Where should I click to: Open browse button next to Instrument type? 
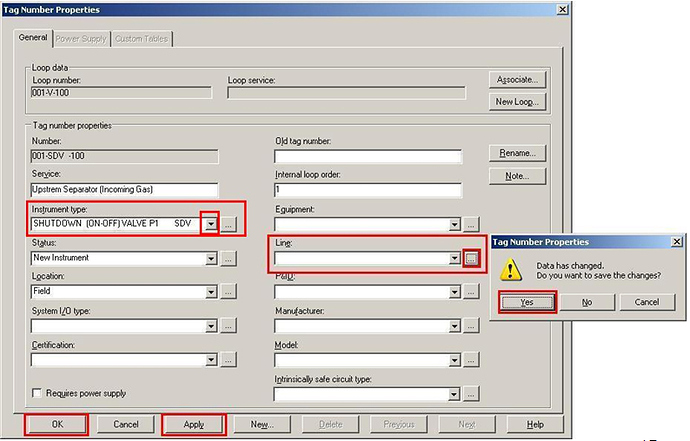(228, 224)
